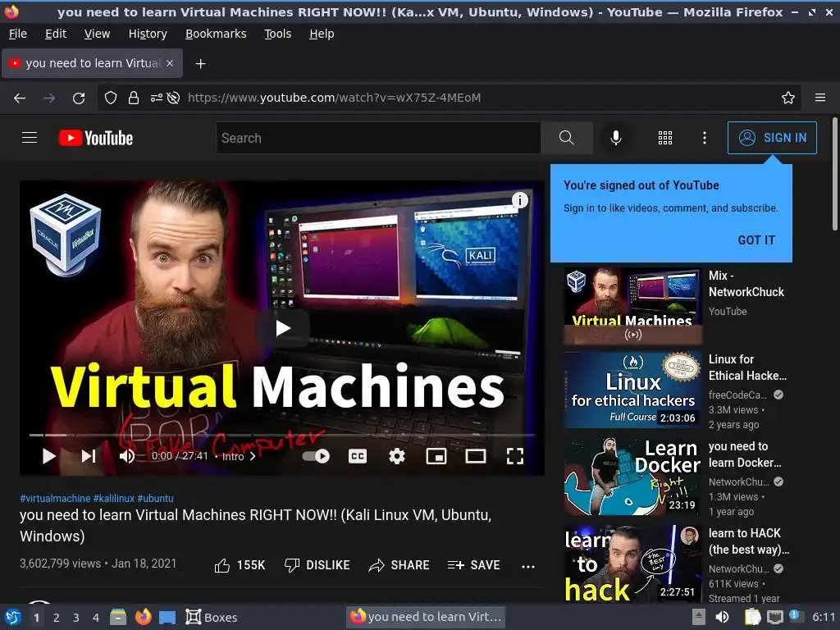Click the large center play button
Image resolution: width=840 pixels, height=630 pixels.
click(x=282, y=328)
